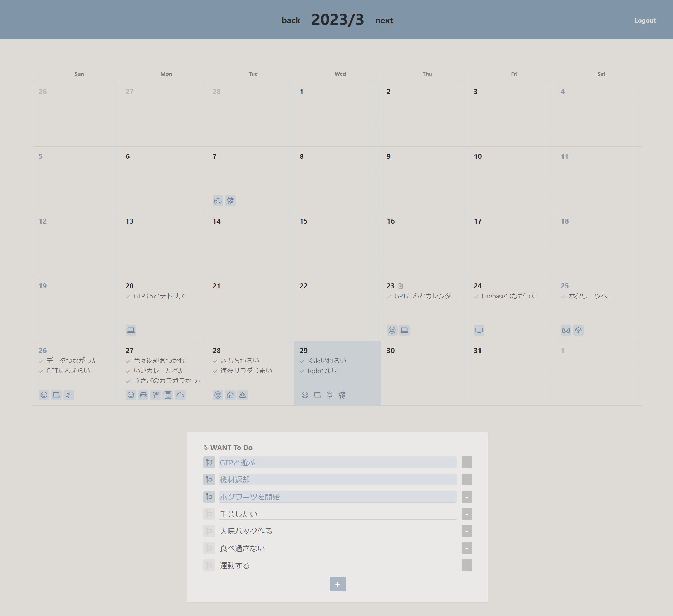Click the fork and knife icon on March 27
The width and height of the screenshot is (673, 616).
click(x=156, y=395)
